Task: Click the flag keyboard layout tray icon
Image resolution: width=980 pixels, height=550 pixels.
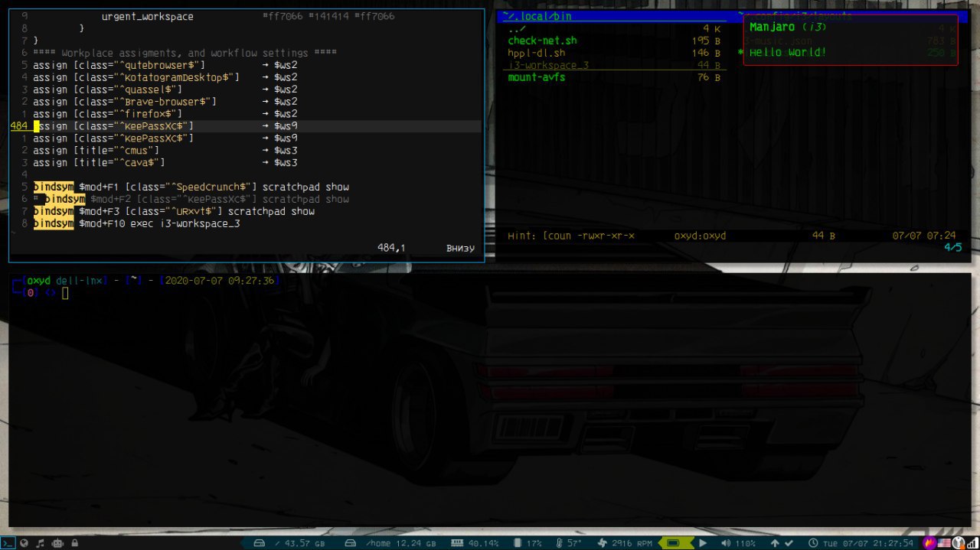Action: tap(944, 543)
